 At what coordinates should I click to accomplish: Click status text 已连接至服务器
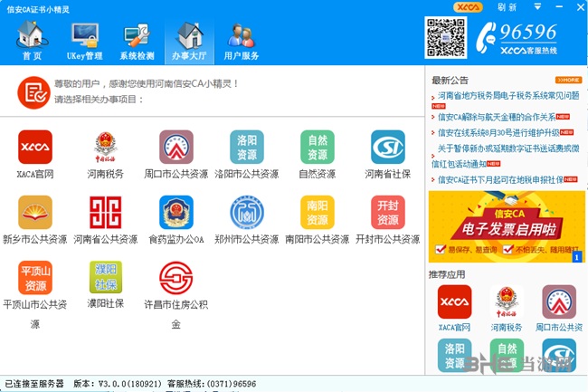(x=34, y=384)
